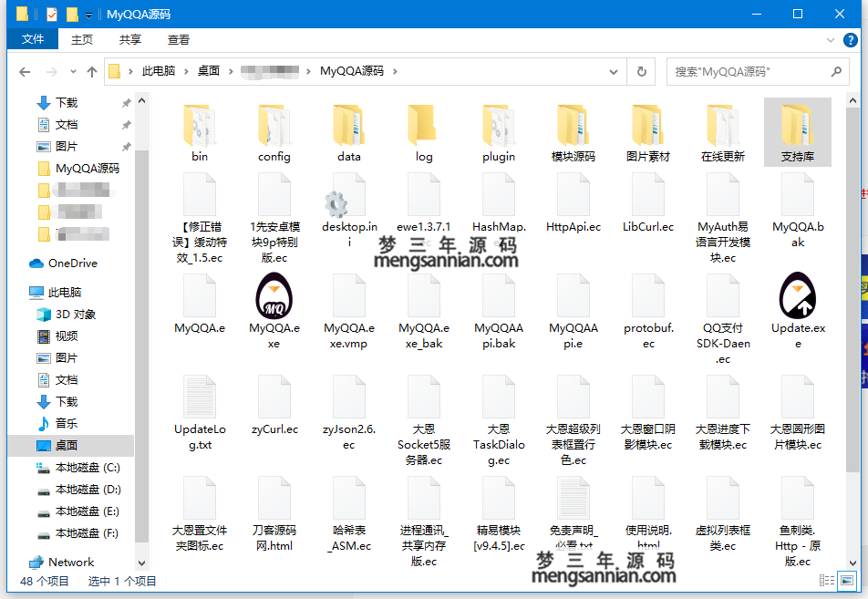Refresh the current folder
868x599 pixels.
tap(641, 71)
